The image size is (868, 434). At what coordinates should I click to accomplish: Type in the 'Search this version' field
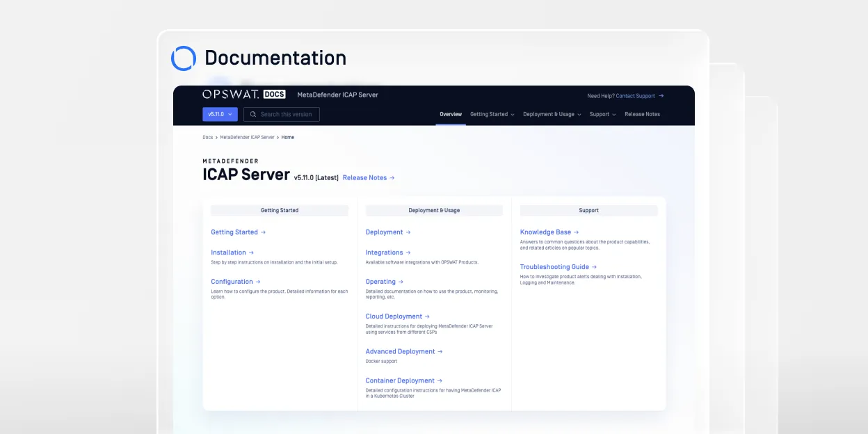click(286, 114)
